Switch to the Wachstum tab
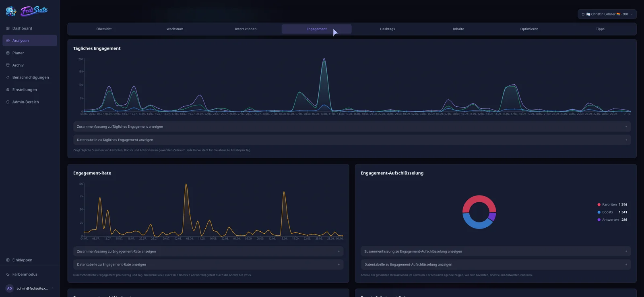 point(175,29)
